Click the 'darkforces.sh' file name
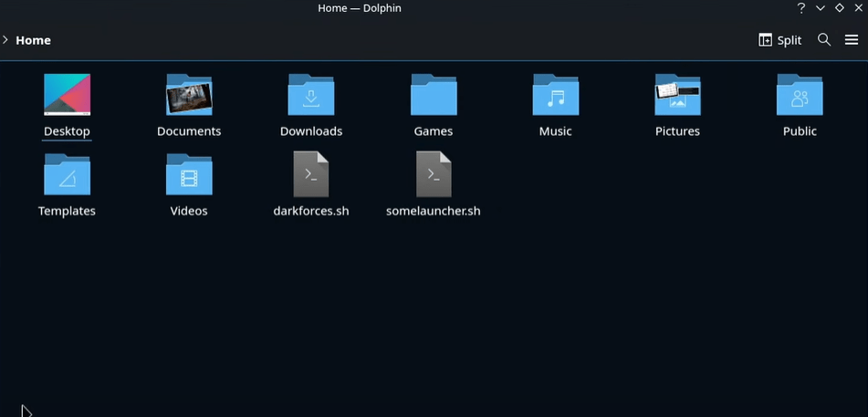 [311, 211]
